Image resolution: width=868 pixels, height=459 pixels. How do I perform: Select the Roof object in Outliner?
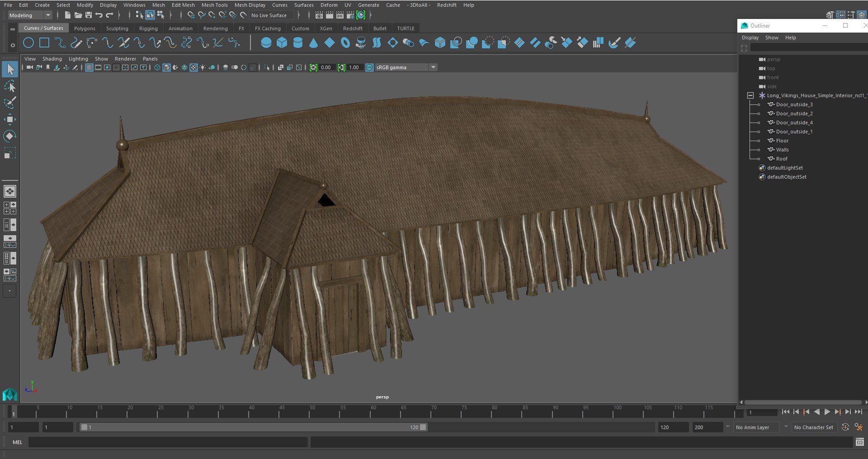(x=782, y=159)
